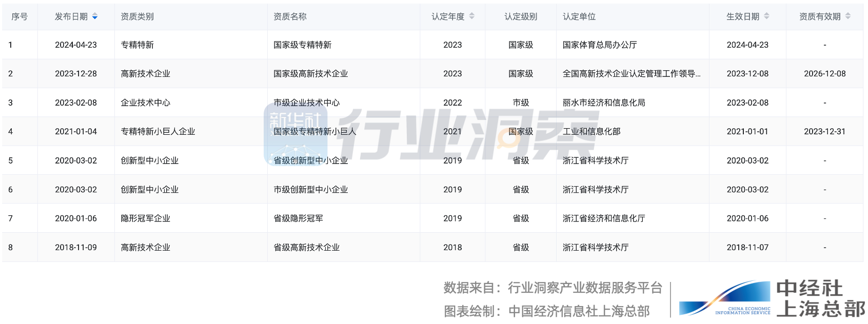The width and height of the screenshot is (868, 324).
Task: Click row number 8
Action: coord(10,247)
